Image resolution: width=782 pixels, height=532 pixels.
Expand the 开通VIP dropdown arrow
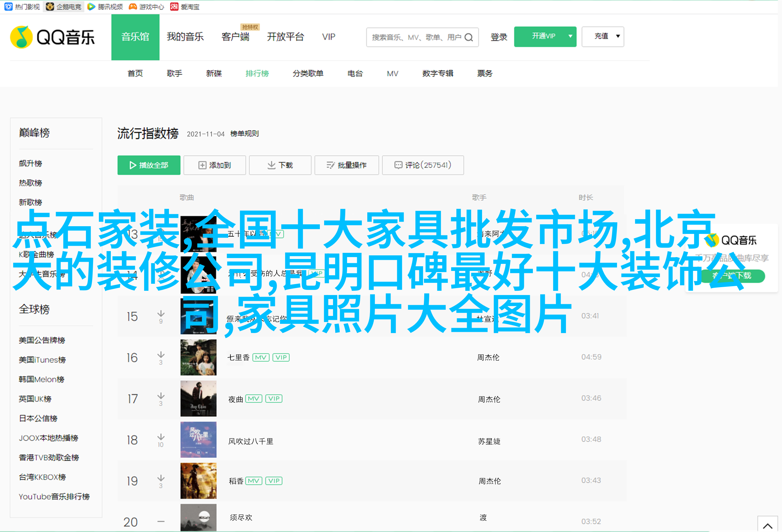(570, 36)
